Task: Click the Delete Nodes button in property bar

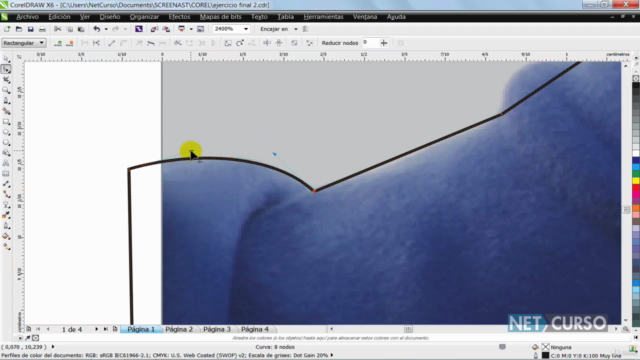Action: [69, 43]
